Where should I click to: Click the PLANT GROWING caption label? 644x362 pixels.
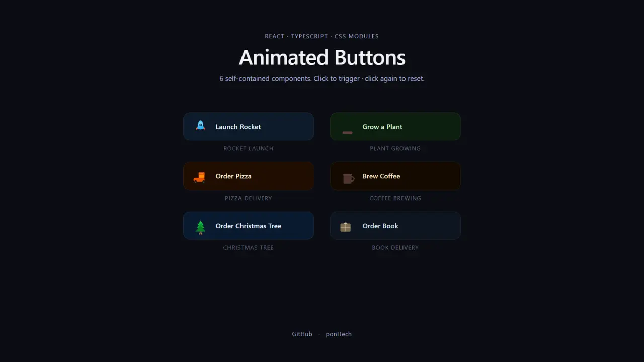tap(395, 148)
